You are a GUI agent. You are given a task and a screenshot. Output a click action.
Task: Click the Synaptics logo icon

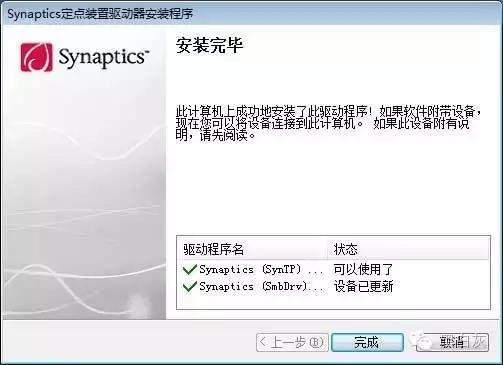pyautogui.click(x=36, y=57)
